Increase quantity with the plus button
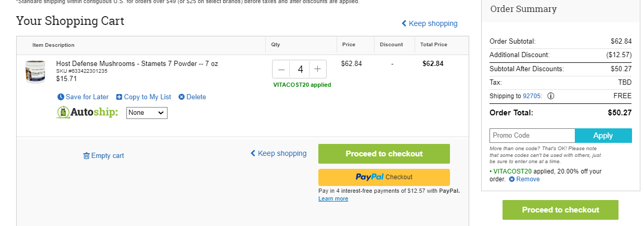644x226 pixels. (x=318, y=69)
